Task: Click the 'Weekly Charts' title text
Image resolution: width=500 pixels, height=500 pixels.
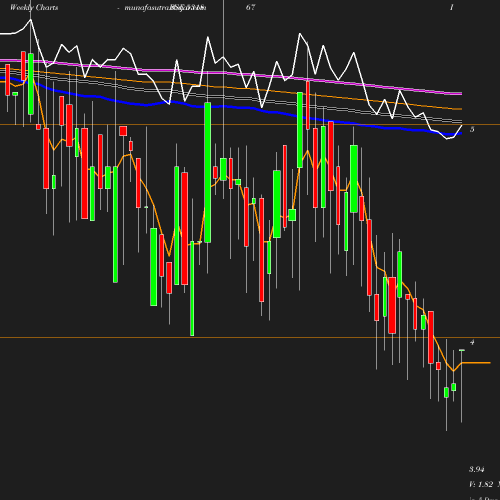Action: [34, 8]
